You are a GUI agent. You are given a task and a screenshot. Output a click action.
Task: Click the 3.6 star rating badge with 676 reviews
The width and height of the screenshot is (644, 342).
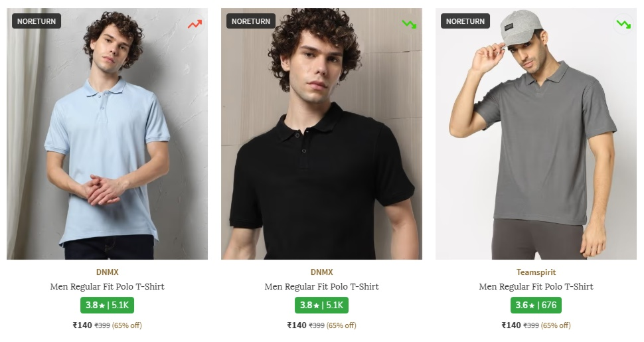(536, 305)
